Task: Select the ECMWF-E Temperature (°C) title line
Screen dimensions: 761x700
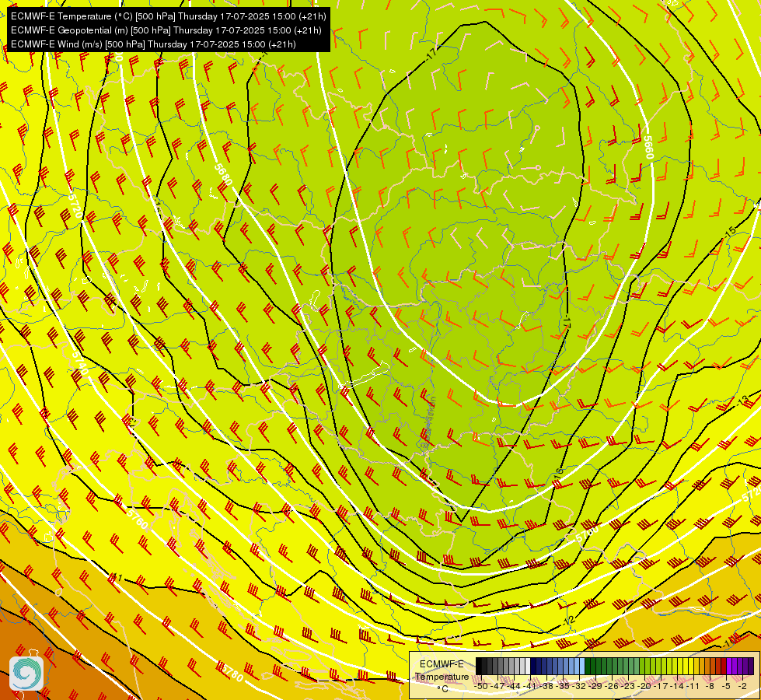Action: point(169,16)
